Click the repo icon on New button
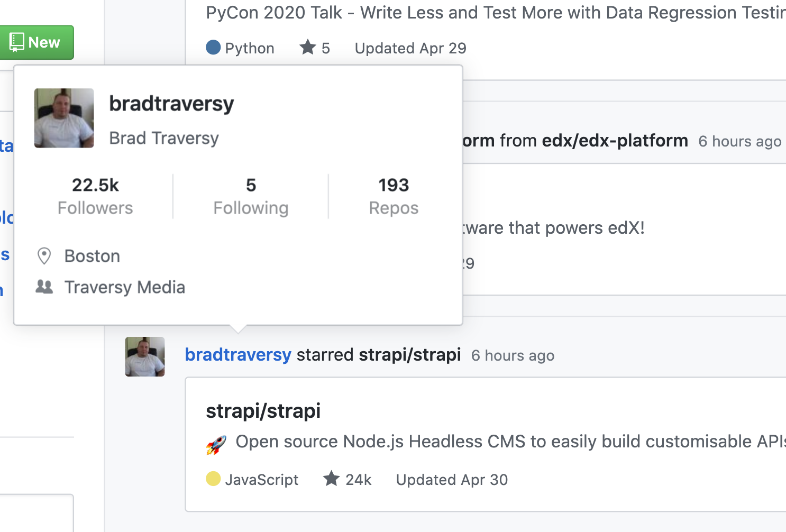This screenshot has width=786, height=532. (x=16, y=42)
